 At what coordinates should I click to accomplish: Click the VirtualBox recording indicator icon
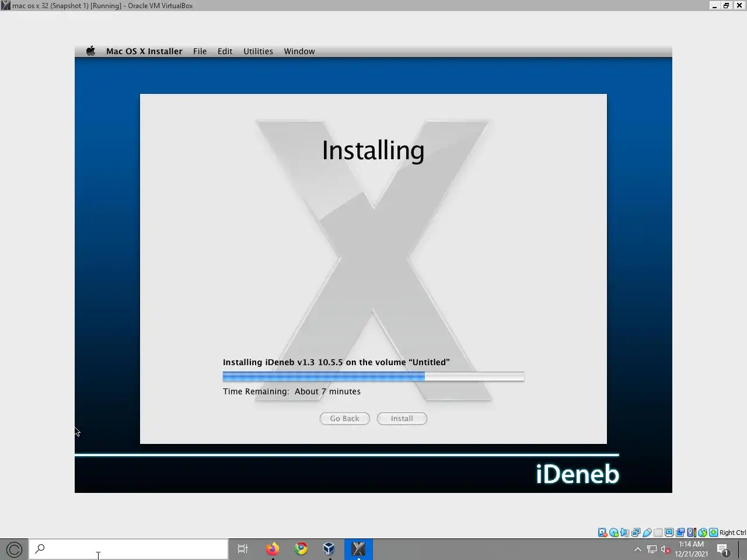680,533
